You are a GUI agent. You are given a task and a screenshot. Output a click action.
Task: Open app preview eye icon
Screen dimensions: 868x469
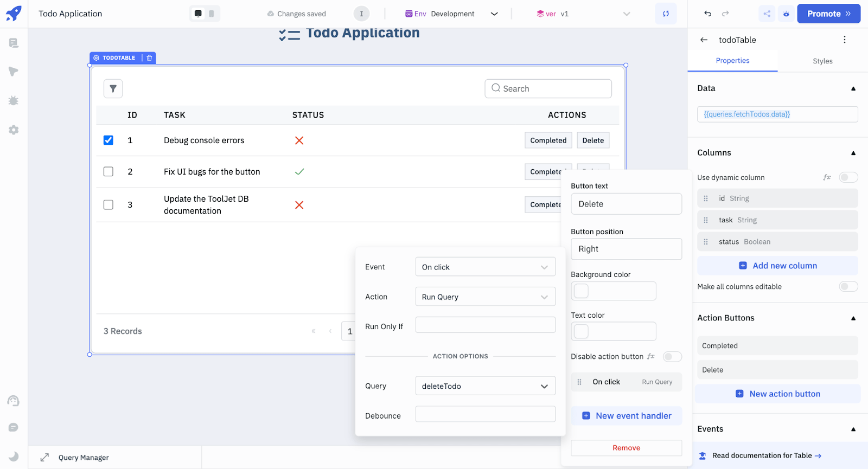coord(786,14)
